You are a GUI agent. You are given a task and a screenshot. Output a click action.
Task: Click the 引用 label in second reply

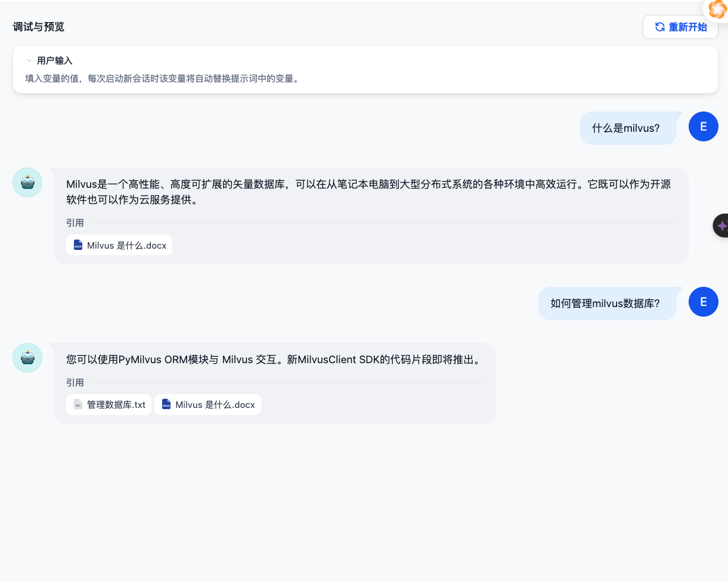point(75,382)
